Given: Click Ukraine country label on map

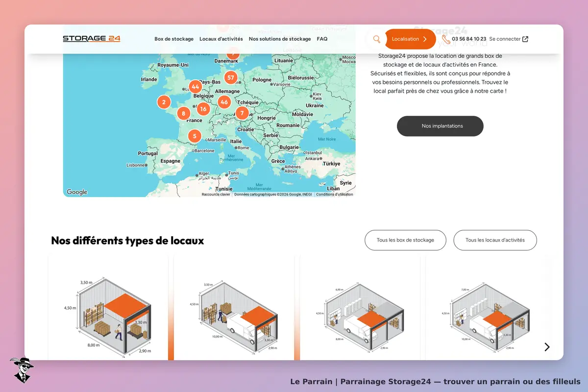Looking at the screenshot, I should pos(315,105).
